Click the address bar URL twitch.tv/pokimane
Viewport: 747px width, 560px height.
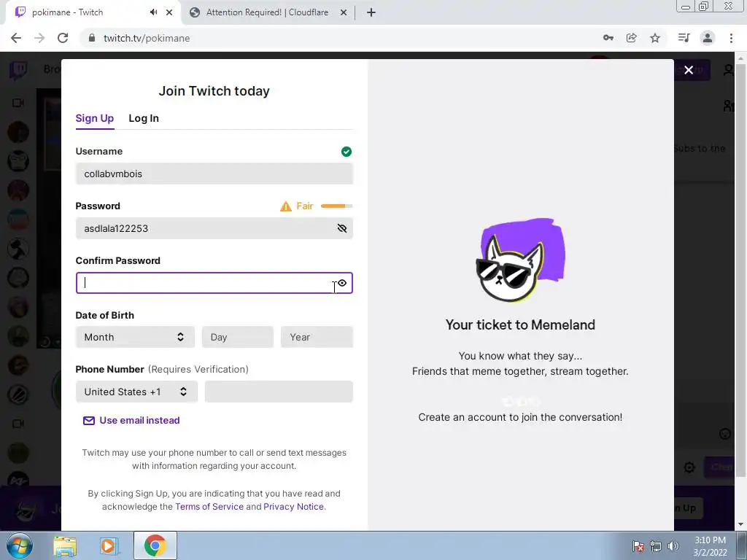(x=147, y=38)
